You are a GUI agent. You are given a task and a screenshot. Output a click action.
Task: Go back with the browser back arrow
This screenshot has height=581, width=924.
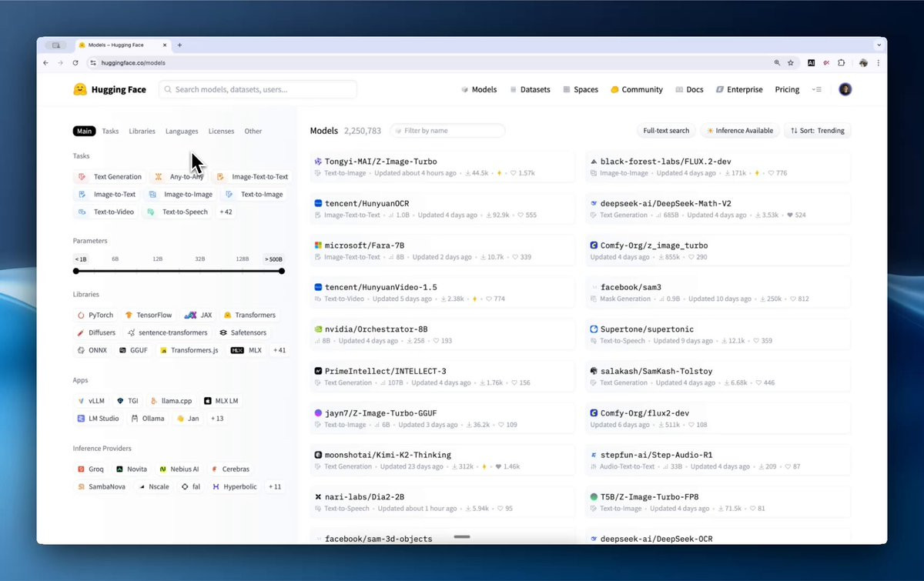tap(45, 63)
